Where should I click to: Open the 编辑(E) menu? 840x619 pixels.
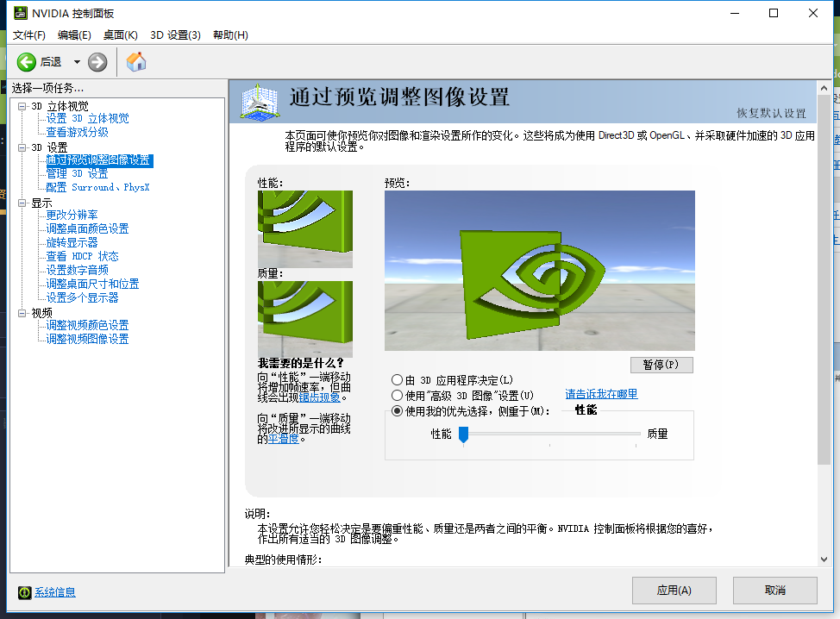pos(74,34)
